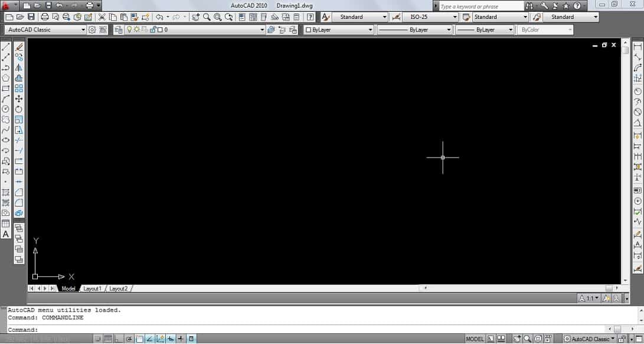This screenshot has width=644, height=344.
Task: Open the ByLayer color control dropdown
Action: tap(339, 30)
